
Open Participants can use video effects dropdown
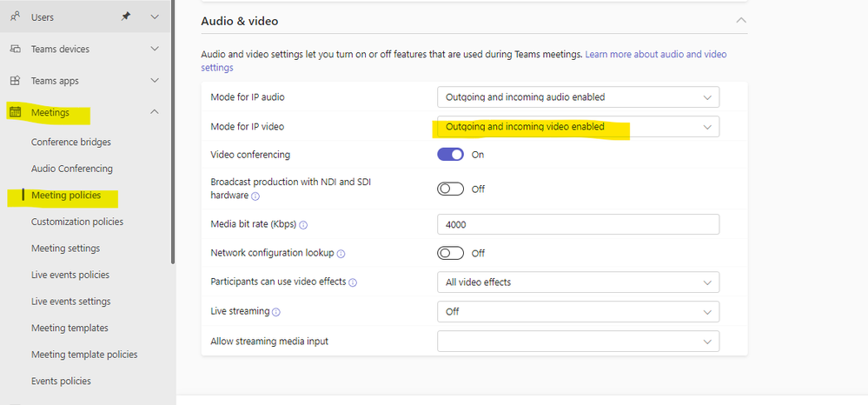coord(578,282)
